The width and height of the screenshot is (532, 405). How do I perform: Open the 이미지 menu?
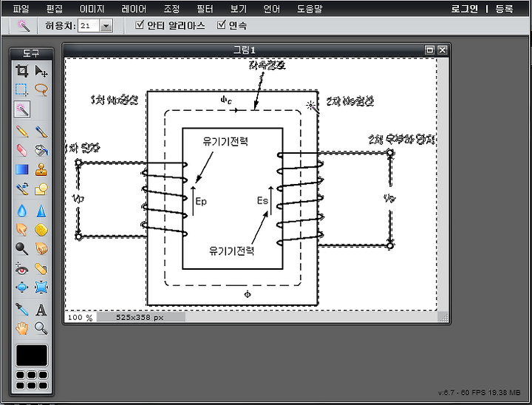(x=92, y=9)
